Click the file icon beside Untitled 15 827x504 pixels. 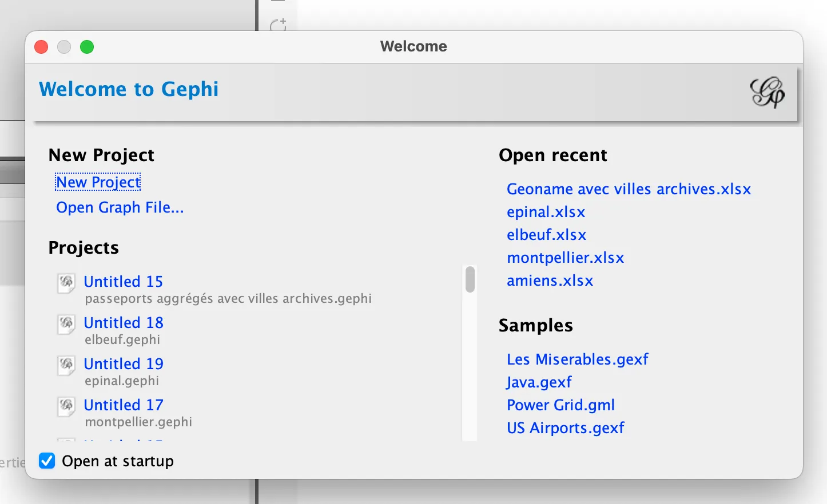coord(66,282)
